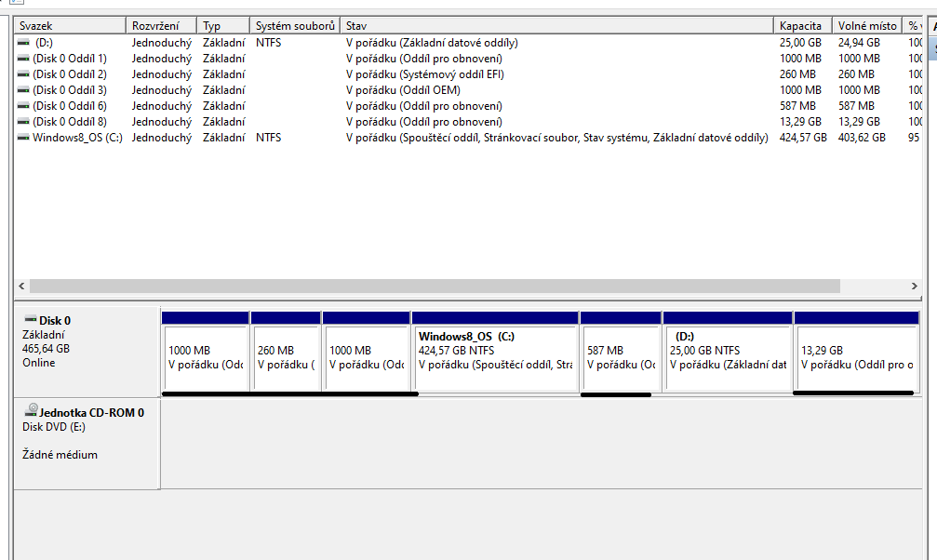Click the drive icon of the Windows8_OS (C:) row
Viewport: 937px width, 560px height.
(x=23, y=138)
